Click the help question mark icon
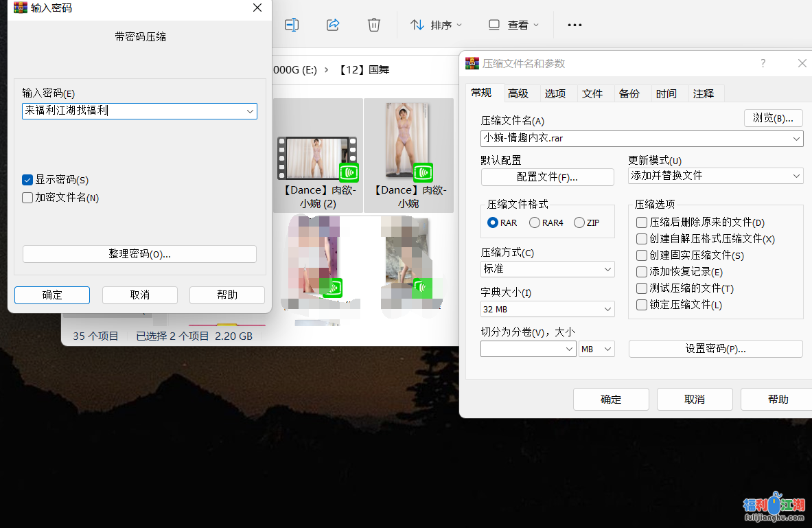 (763, 63)
